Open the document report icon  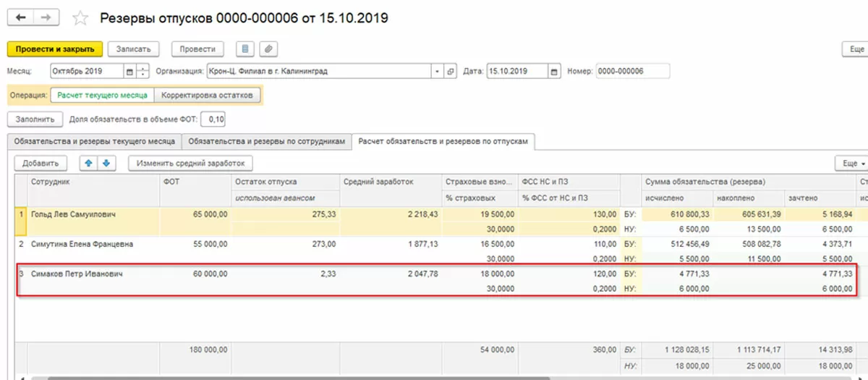coord(245,49)
